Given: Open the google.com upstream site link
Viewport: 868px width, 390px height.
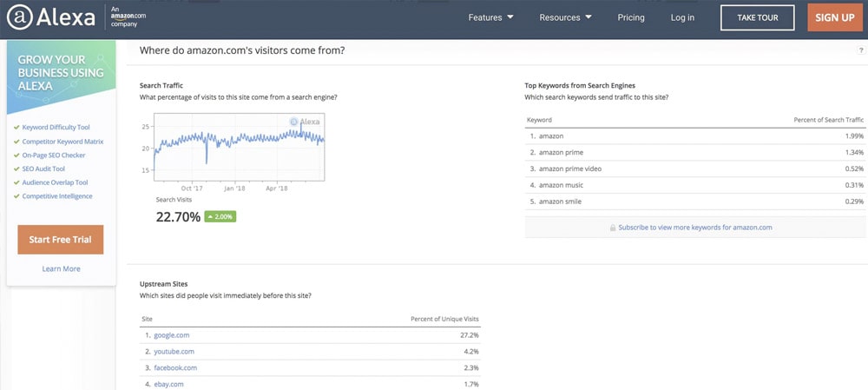Looking at the screenshot, I should click(x=172, y=335).
